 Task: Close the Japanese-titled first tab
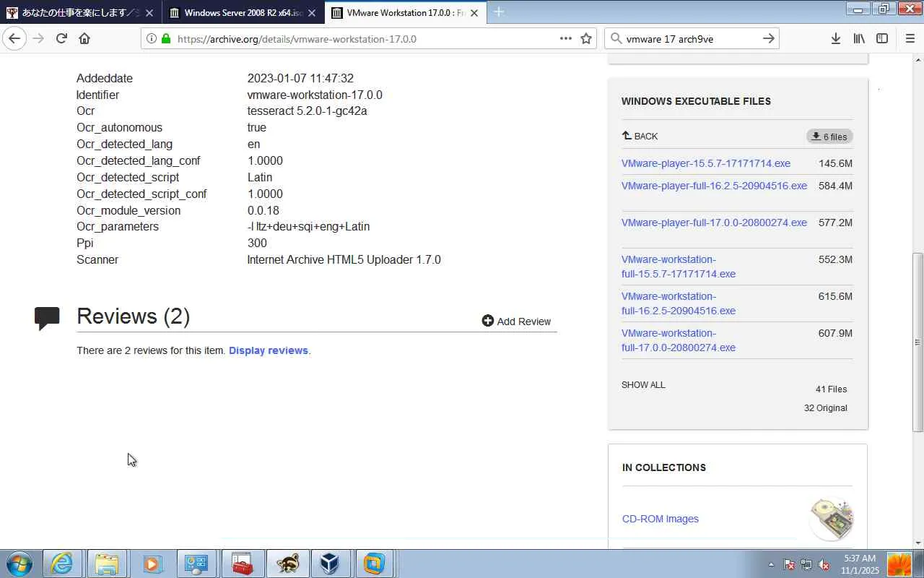149,13
